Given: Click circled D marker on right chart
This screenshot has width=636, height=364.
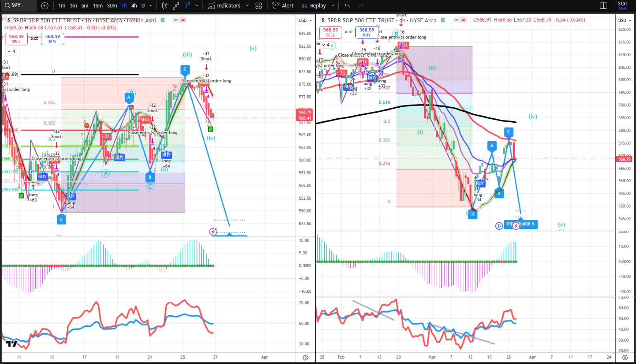Looking at the screenshot, I should (x=499, y=226).
